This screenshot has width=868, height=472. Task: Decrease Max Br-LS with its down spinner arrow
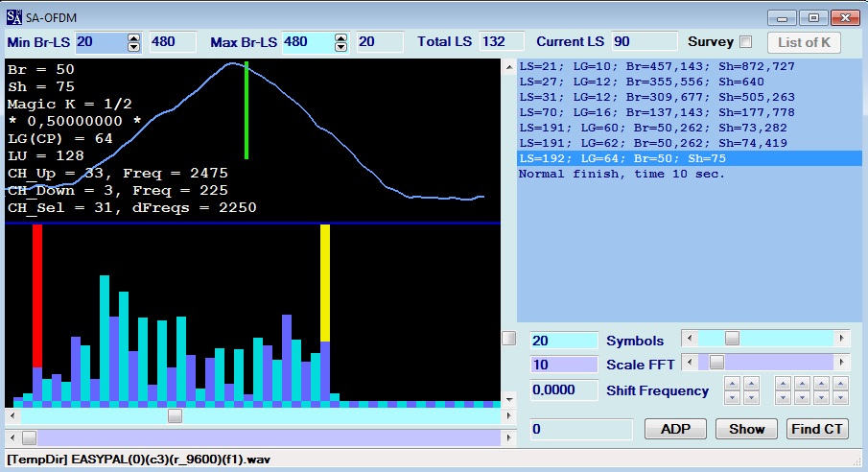coord(341,47)
